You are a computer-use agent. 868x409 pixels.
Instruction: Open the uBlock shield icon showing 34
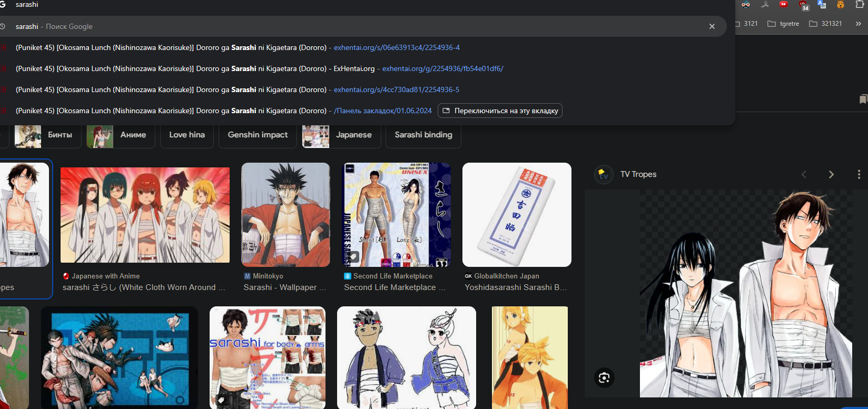(804, 5)
